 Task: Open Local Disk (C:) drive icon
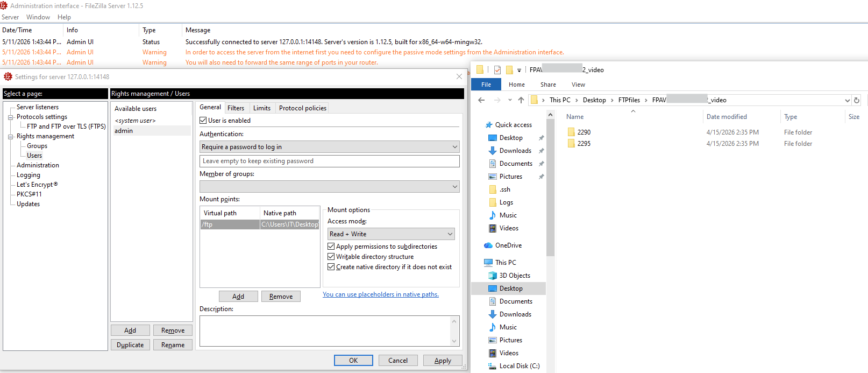(492, 366)
